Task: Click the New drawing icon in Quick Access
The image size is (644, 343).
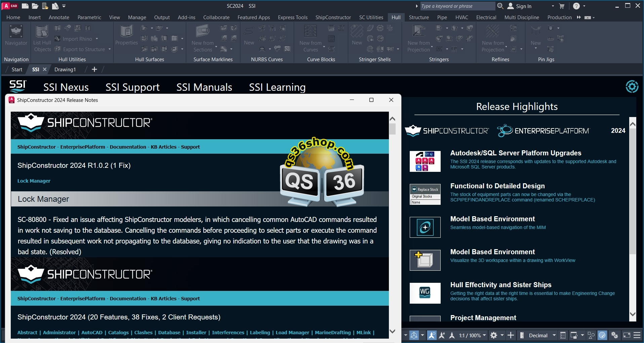Action: [x=25, y=6]
